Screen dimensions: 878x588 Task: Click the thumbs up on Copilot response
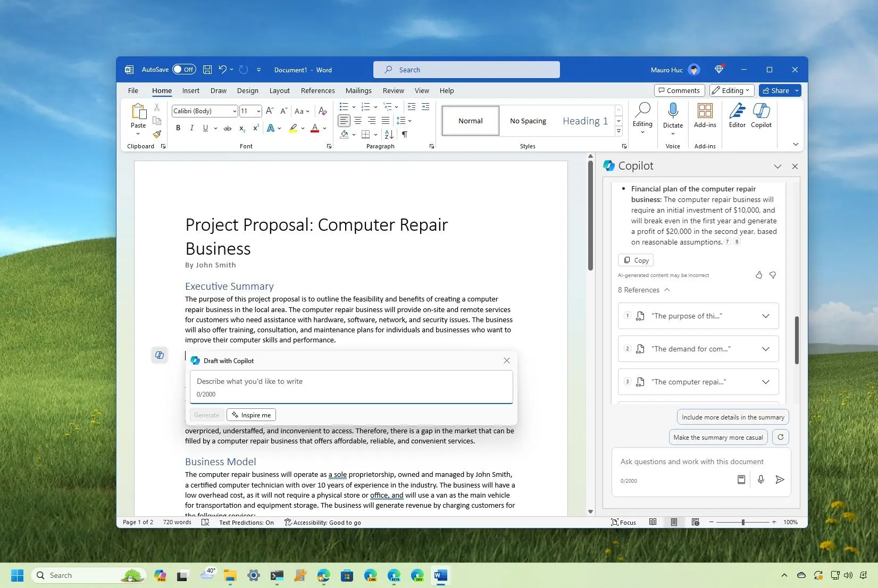[759, 275]
